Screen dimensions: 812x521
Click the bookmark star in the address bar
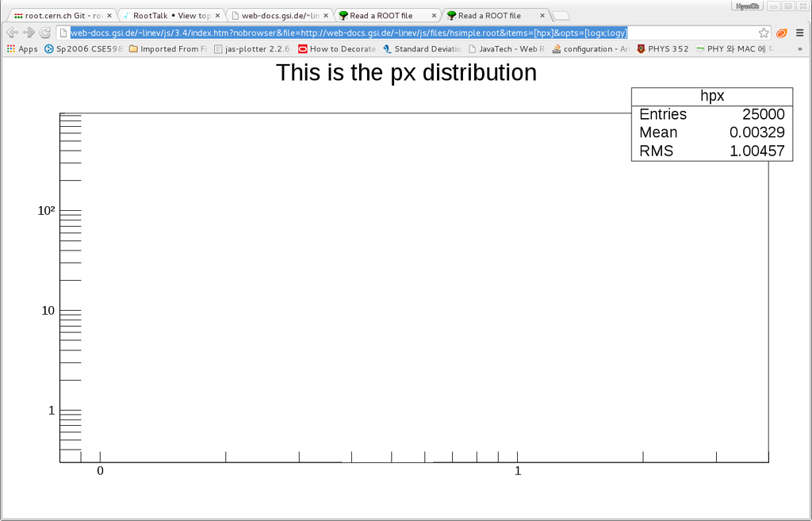tap(763, 32)
